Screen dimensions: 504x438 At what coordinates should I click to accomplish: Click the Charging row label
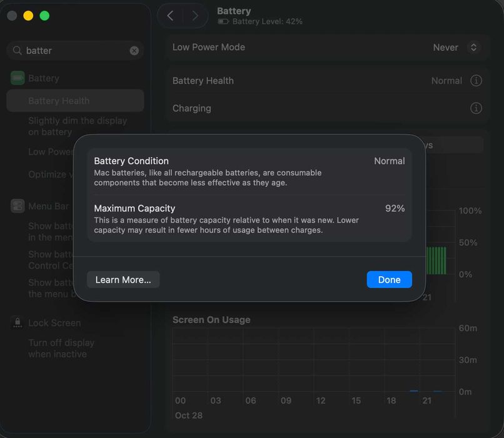(x=192, y=108)
